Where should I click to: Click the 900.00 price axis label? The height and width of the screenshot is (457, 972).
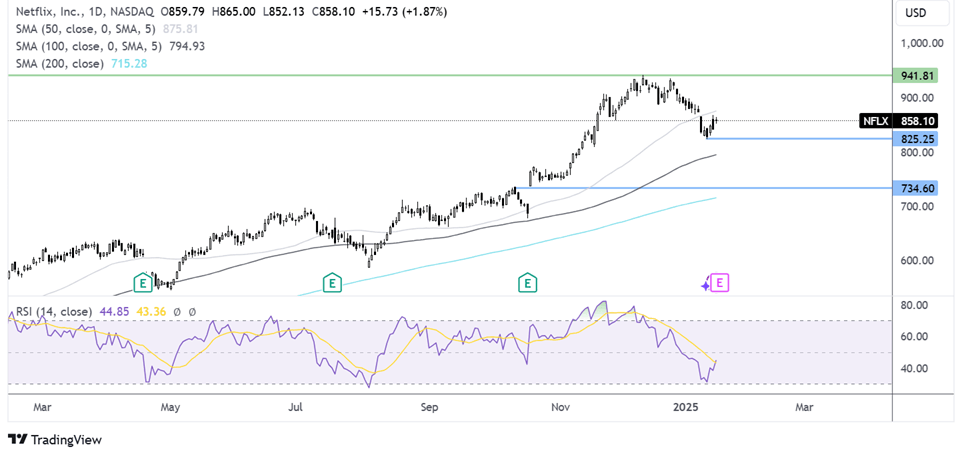pyautogui.click(x=916, y=98)
